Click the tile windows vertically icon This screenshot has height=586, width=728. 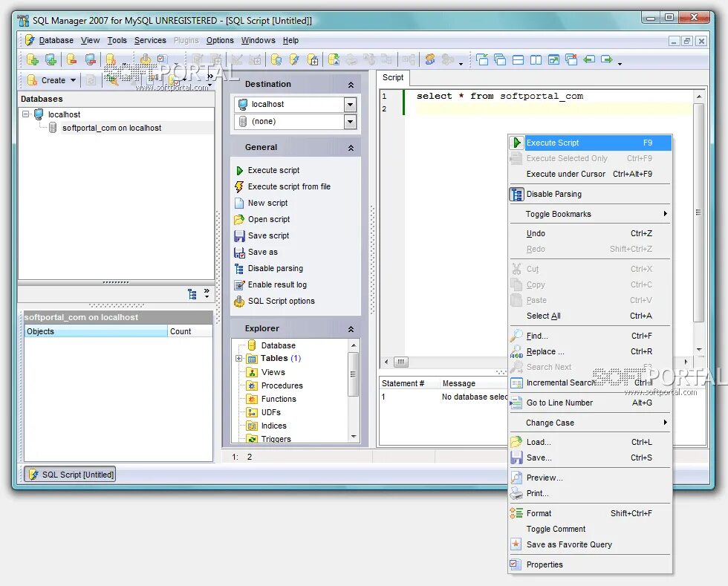click(x=536, y=59)
